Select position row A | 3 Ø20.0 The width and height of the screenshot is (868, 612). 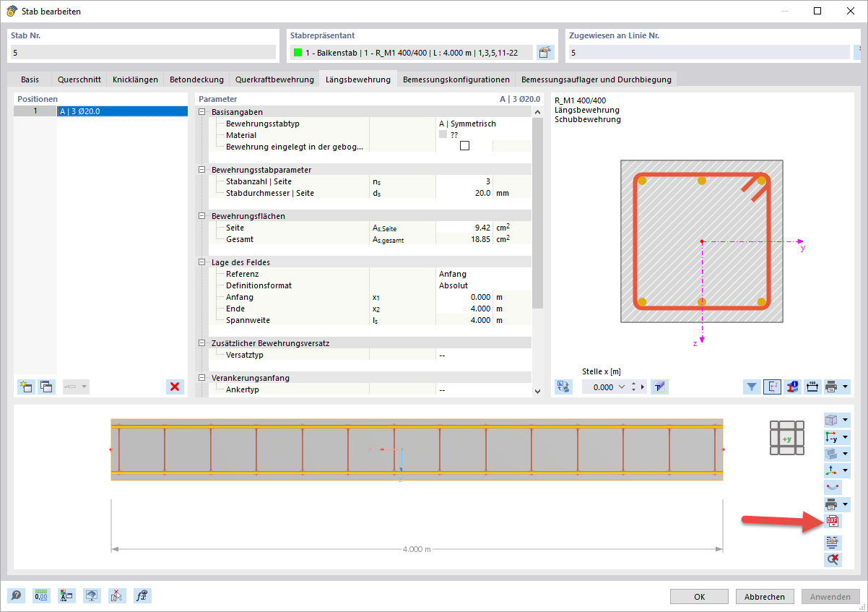click(x=101, y=111)
